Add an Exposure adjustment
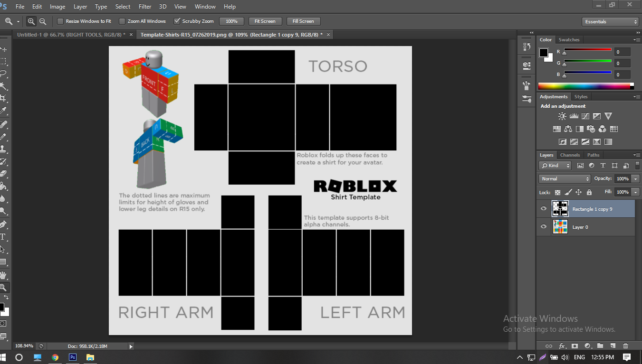This screenshot has width=642, height=364. click(x=597, y=116)
